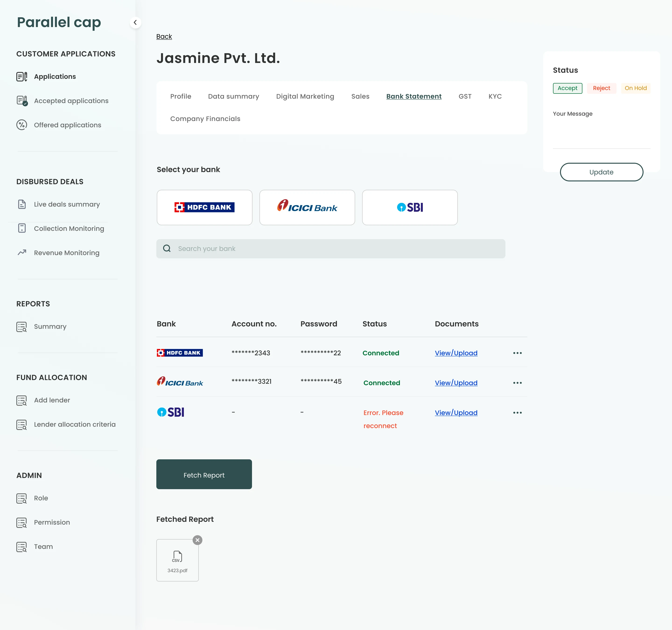Click the search magnifier icon
672x630 pixels.
pyautogui.click(x=167, y=249)
